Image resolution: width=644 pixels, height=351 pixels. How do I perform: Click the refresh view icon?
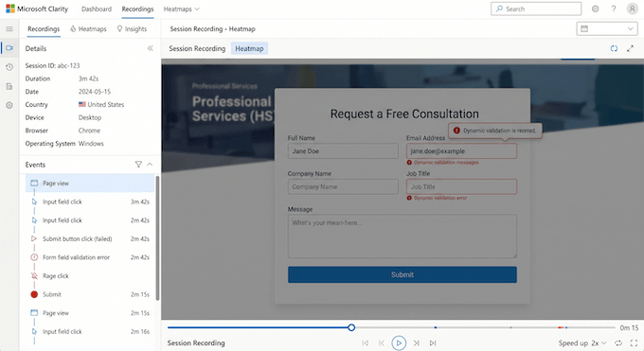click(x=614, y=48)
